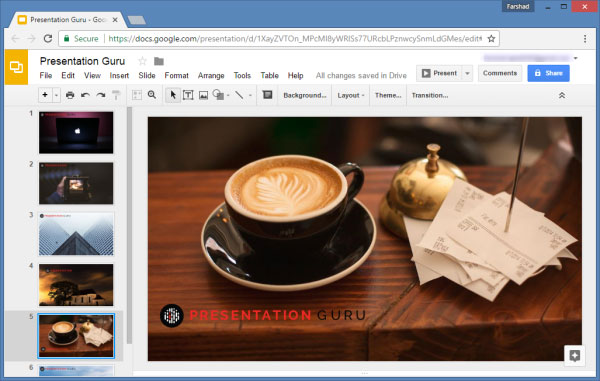The image size is (600, 381).
Task: Open the Comments button
Action: pyautogui.click(x=499, y=73)
